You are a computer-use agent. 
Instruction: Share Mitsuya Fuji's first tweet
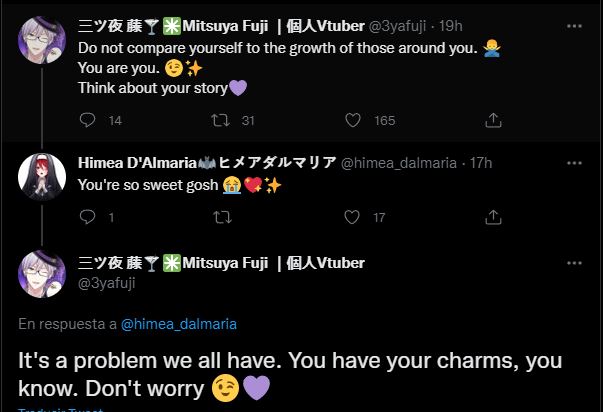(492, 120)
